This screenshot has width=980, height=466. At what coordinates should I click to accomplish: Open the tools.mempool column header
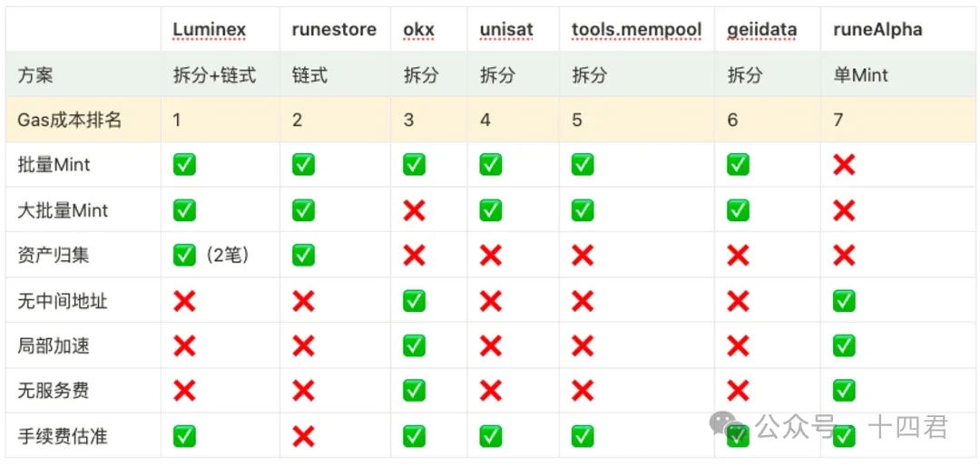tap(636, 30)
